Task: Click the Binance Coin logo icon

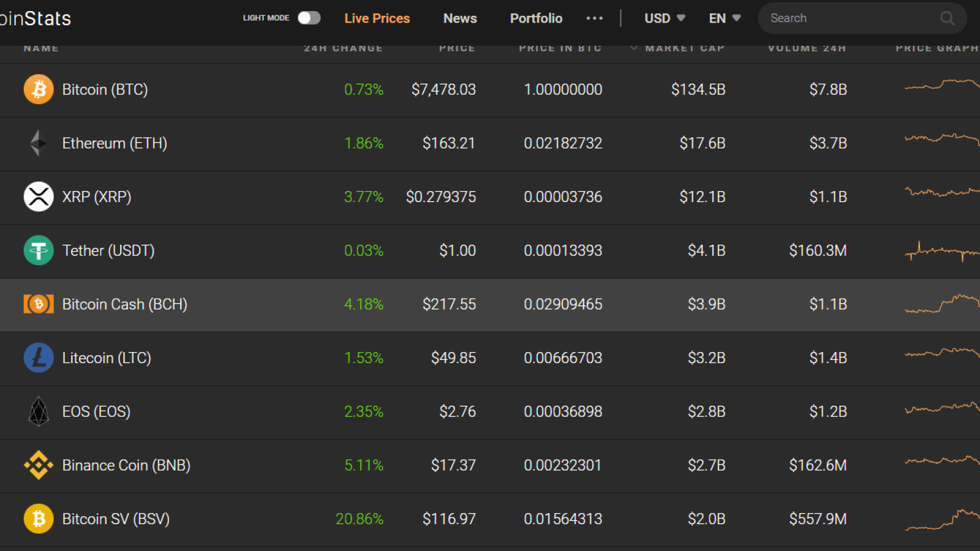Action: click(x=39, y=465)
